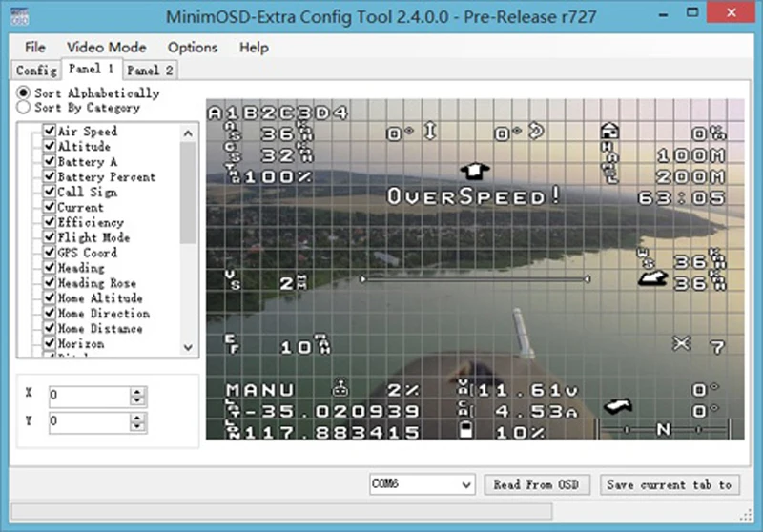Decrease the X position value
Screen dimensions: 763x532
pos(137,401)
